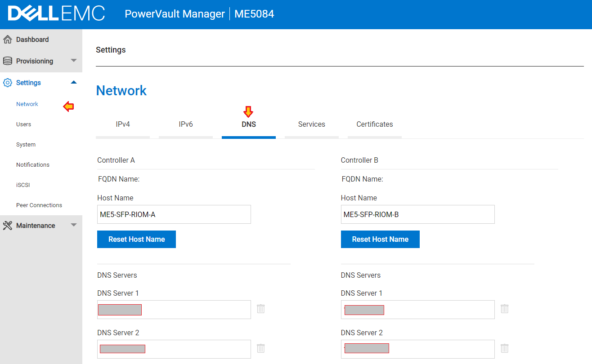Expand the Maintenance section
Viewport: 592px width, 364px height.
[x=73, y=225]
